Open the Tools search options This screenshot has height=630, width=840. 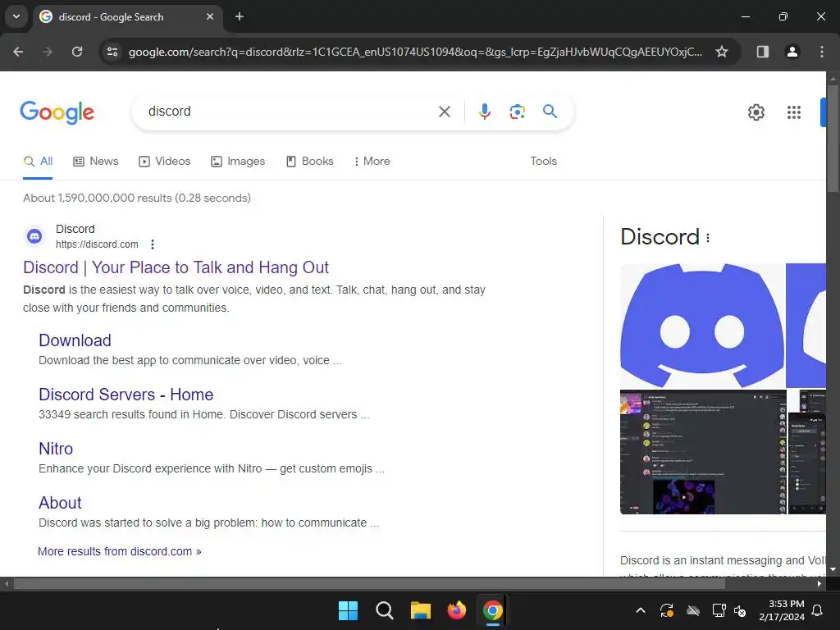[x=543, y=162]
